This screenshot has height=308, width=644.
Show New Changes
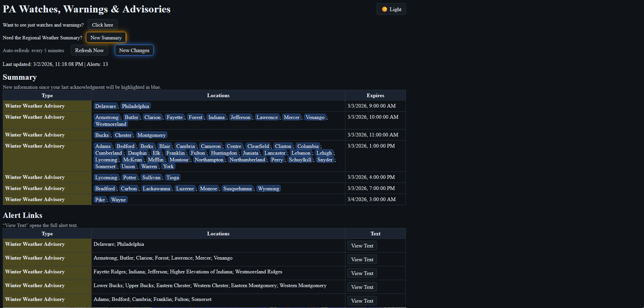[134, 50]
